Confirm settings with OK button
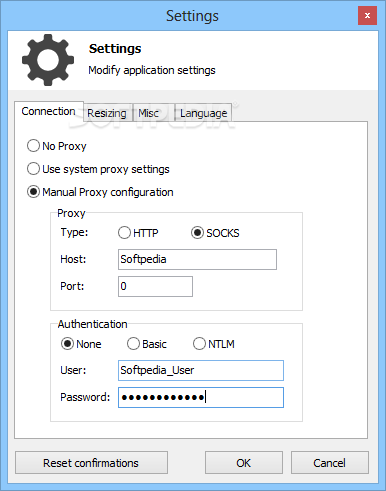The height and width of the screenshot is (491, 386). pos(244,463)
